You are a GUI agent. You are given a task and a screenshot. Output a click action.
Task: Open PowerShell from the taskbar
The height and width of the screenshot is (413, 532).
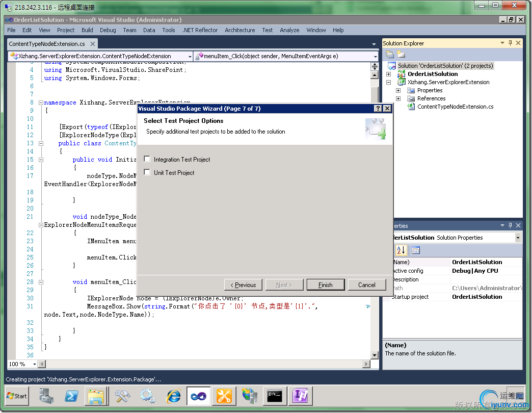click(71, 396)
